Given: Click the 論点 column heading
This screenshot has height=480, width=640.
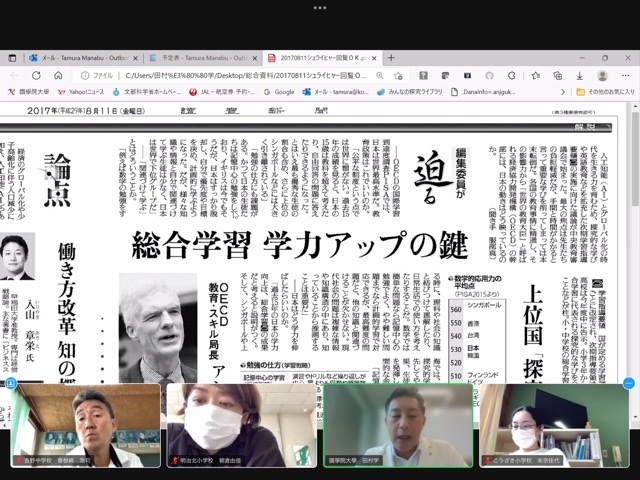Looking at the screenshot, I should click(58, 180).
